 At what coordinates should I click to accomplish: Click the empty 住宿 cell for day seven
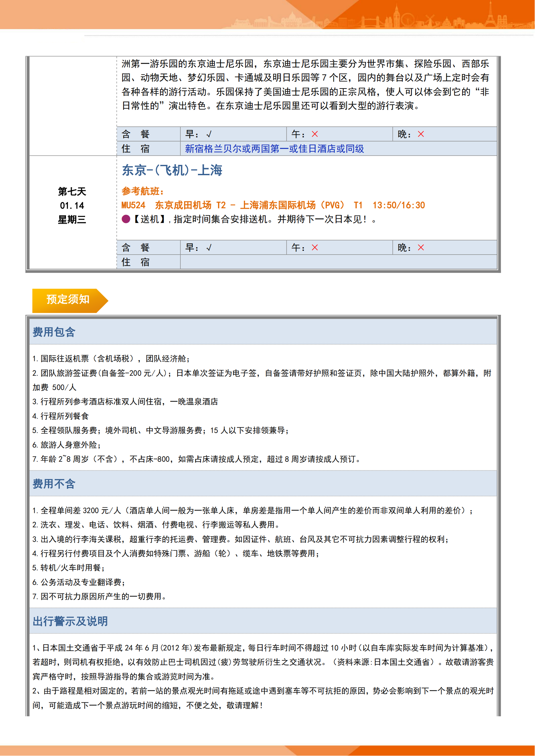(338, 262)
